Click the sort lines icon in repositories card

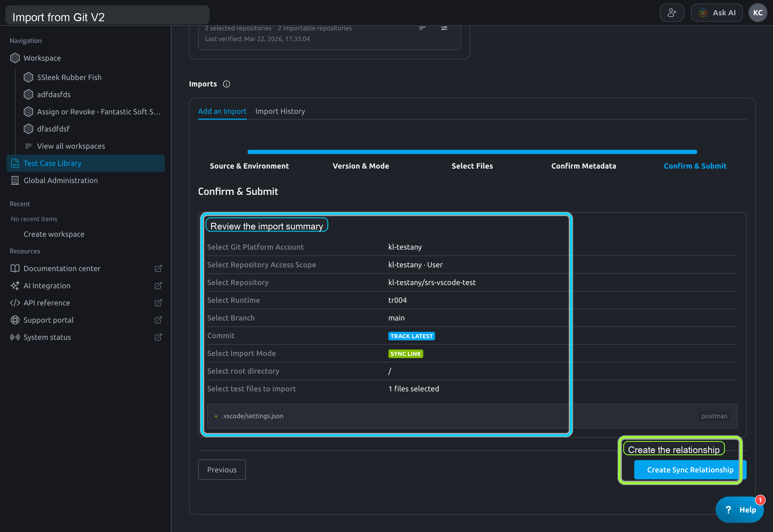[422, 28]
